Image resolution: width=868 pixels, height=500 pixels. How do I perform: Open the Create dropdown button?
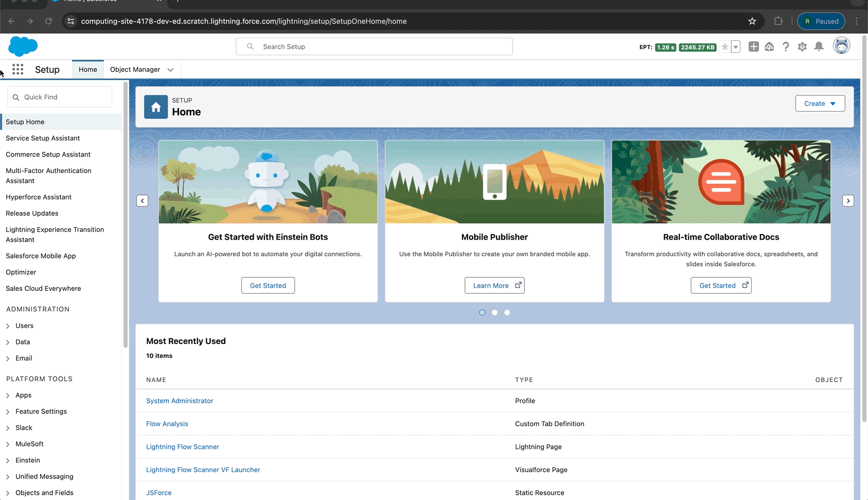tap(820, 103)
